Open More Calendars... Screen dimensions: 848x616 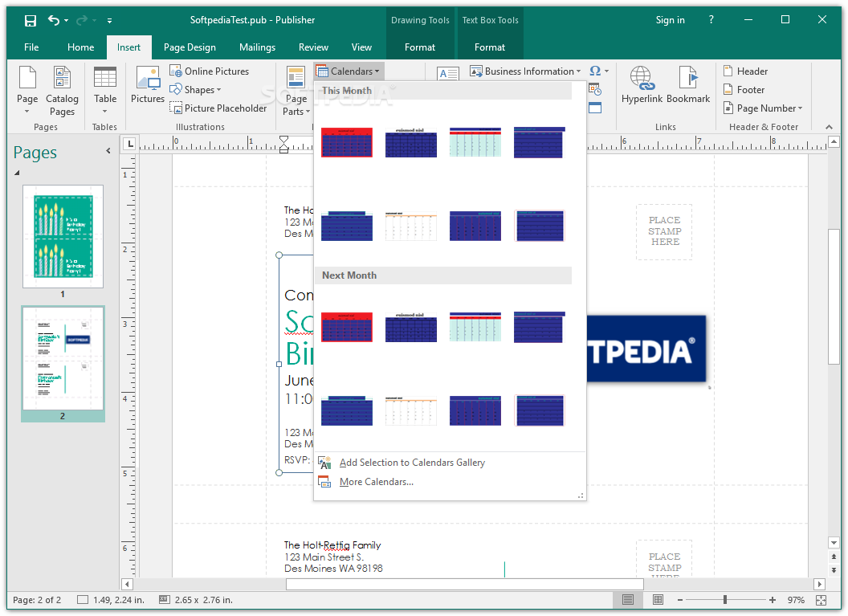[x=377, y=482]
